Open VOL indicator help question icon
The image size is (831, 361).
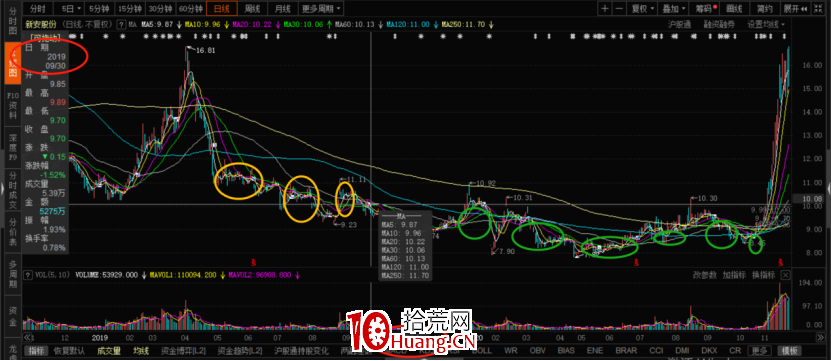tap(28, 275)
